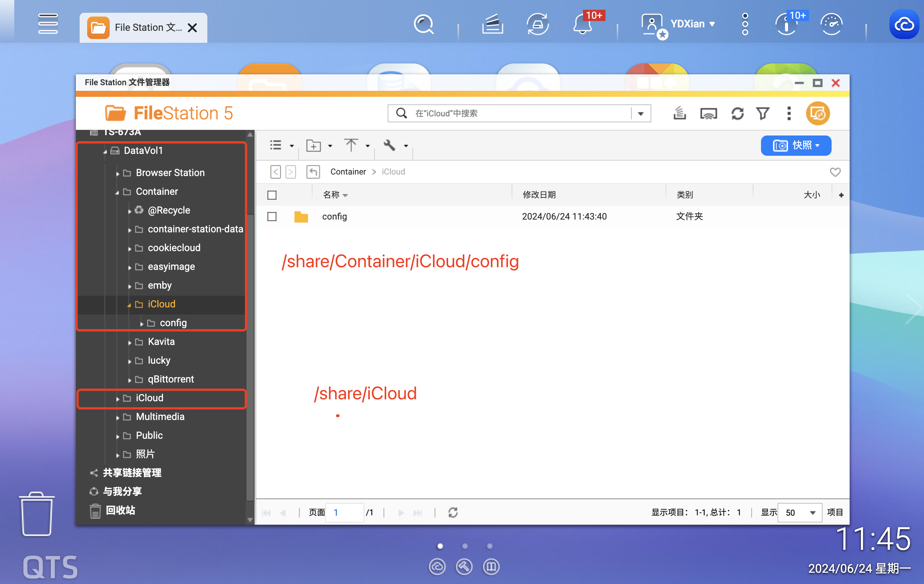
Task: Click Container in the breadcrumb path
Action: click(348, 172)
